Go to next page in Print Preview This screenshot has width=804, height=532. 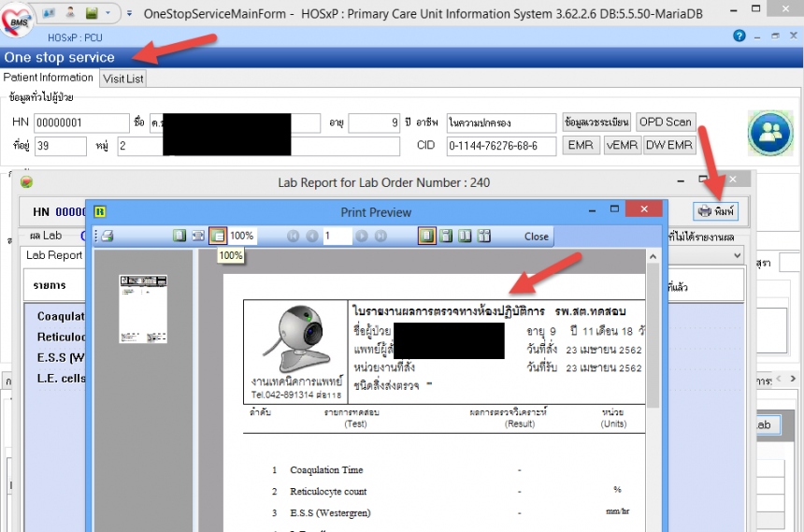pyautogui.click(x=362, y=237)
